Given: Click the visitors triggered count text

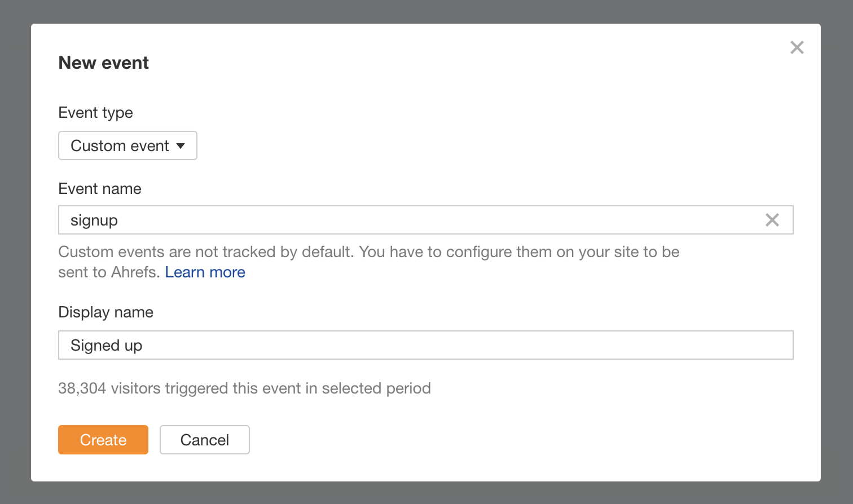Looking at the screenshot, I should click(x=244, y=388).
